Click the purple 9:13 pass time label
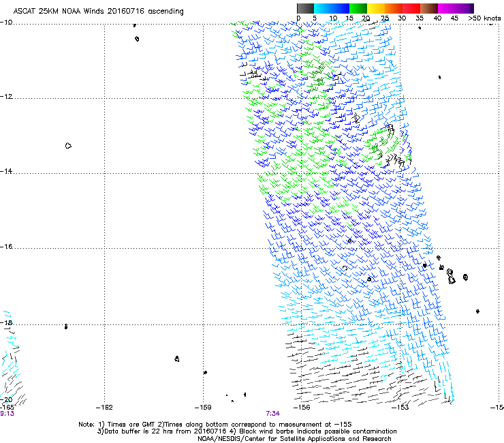 click(7, 414)
